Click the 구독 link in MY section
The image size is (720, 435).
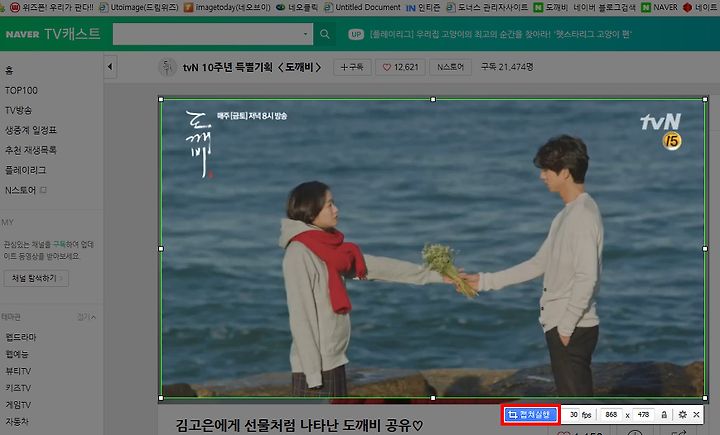tap(59, 244)
